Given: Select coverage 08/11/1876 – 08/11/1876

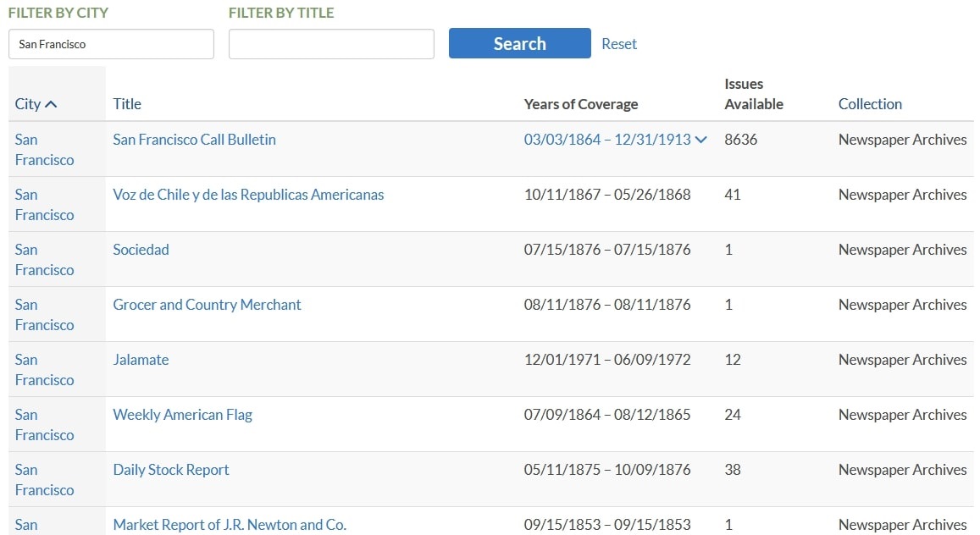Looking at the screenshot, I should (x=607, y=305).
